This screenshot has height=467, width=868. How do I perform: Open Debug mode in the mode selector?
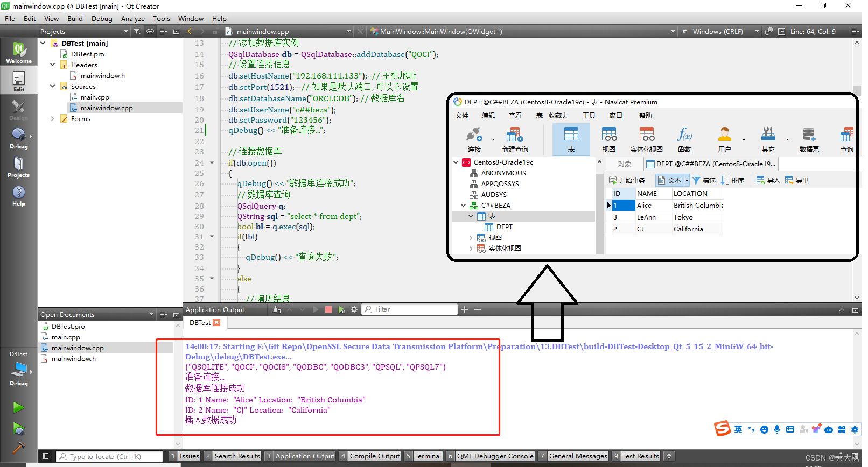(19, 138)
